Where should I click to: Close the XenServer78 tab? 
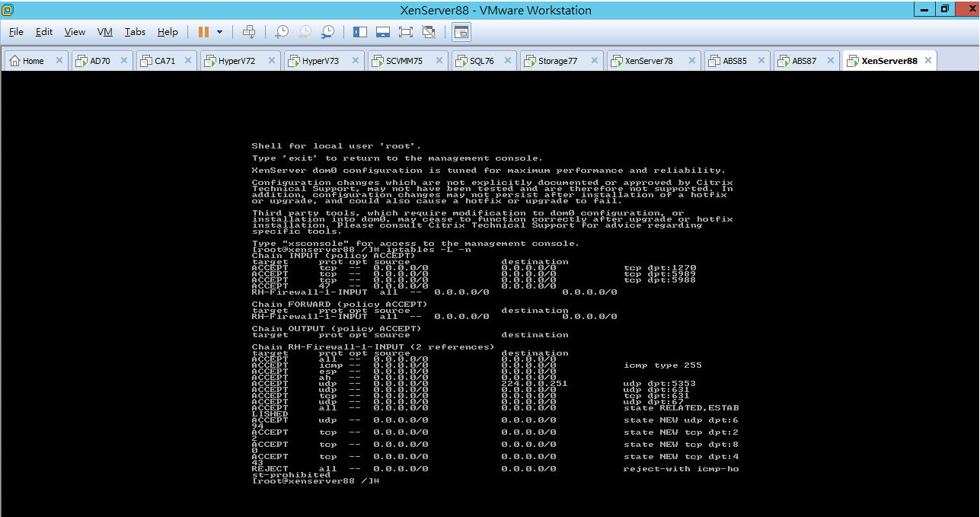(692, 61)
